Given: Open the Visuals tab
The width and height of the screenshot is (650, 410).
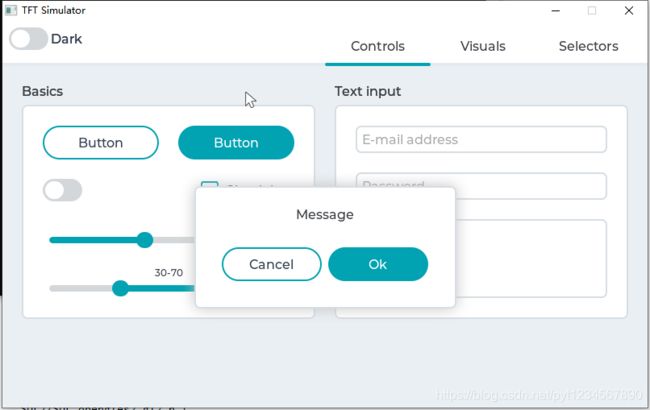Looking at the screenshot, I should click(x=483, y=46).
